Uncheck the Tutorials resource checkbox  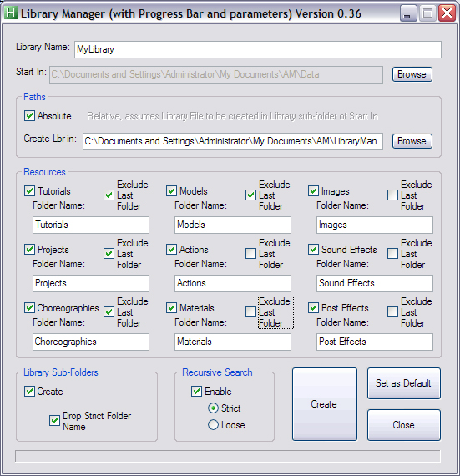coord(29,191)
